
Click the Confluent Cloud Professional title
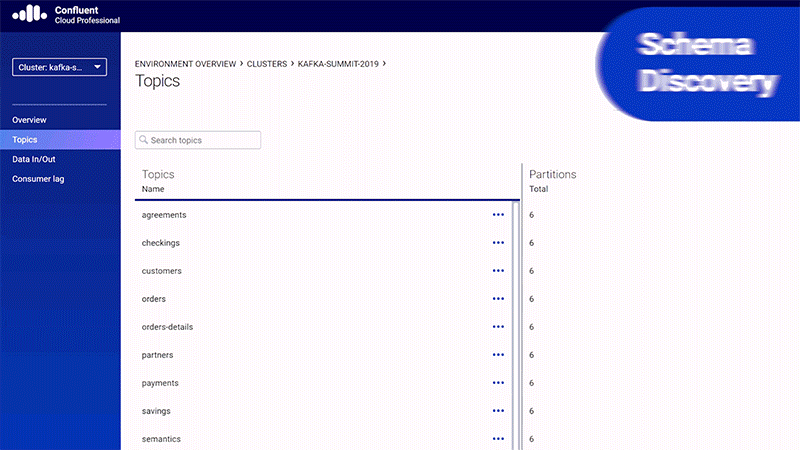pyautogui.click(x=87, y=15)
